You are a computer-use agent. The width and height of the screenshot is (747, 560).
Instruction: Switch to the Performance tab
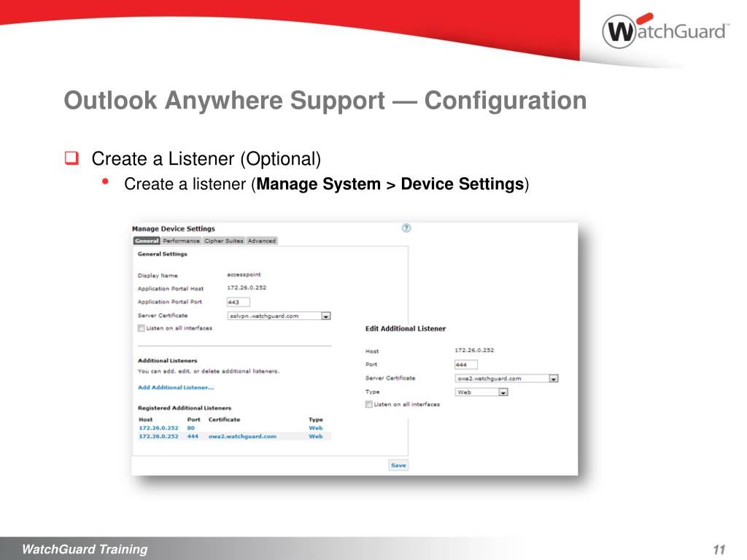tap(181, 241)
